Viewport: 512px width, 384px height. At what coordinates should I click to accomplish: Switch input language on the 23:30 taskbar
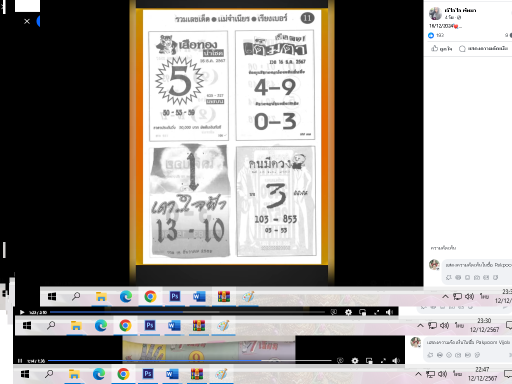[x=459, y=325]
